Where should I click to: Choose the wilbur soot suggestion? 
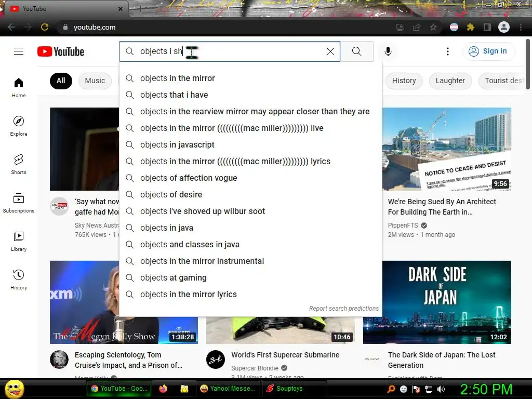click(250, 211)
